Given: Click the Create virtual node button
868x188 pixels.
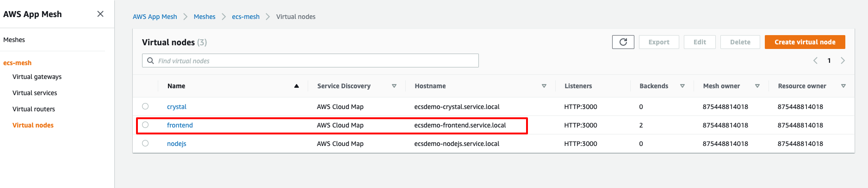Looking at the screenshot, I should pyautogui.click(x=805, y=42).
